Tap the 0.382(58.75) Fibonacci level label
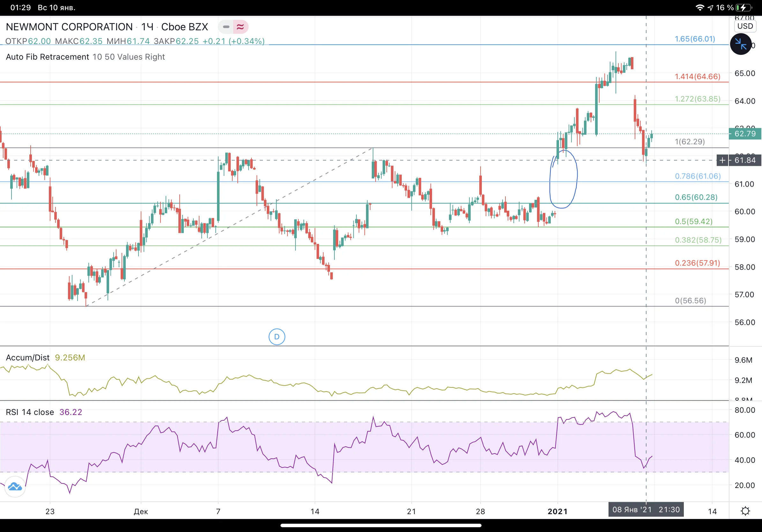This screenshot has height=532, width=762. pyautogui.click(x=698, y=240)
